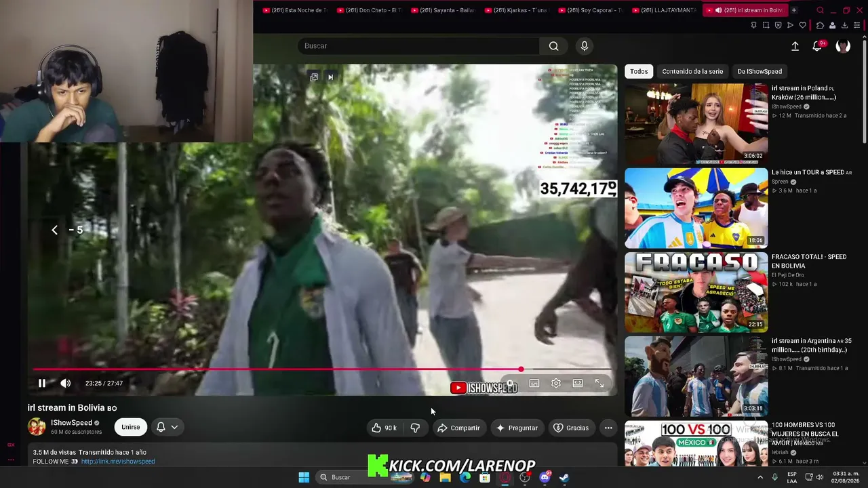Open Steam from the taskbar
The width and height of the screenshot is (868, 488).
(564, 477)
